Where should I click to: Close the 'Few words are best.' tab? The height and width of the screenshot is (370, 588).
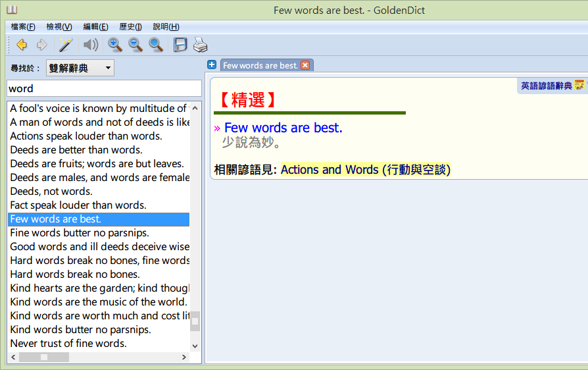coord(305,65)
